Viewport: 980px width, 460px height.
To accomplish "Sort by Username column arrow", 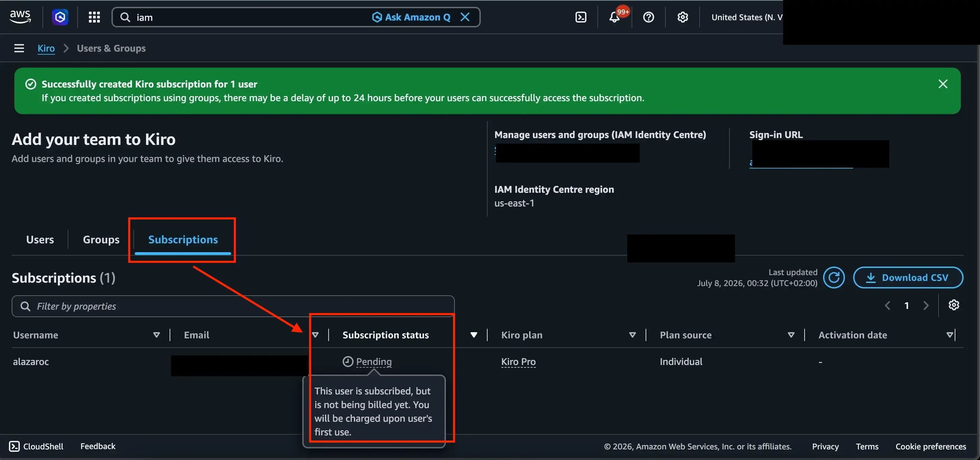I will (156, 335).
